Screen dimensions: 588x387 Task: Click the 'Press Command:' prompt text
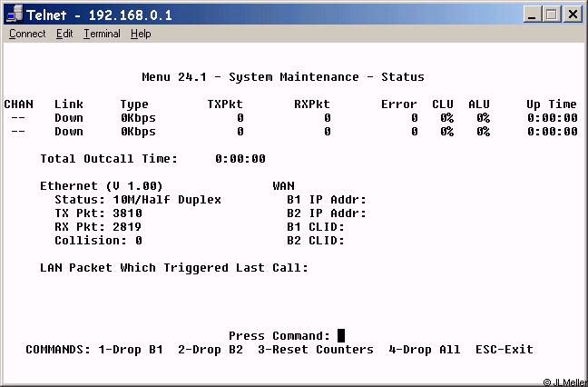(x=279, y=335)
